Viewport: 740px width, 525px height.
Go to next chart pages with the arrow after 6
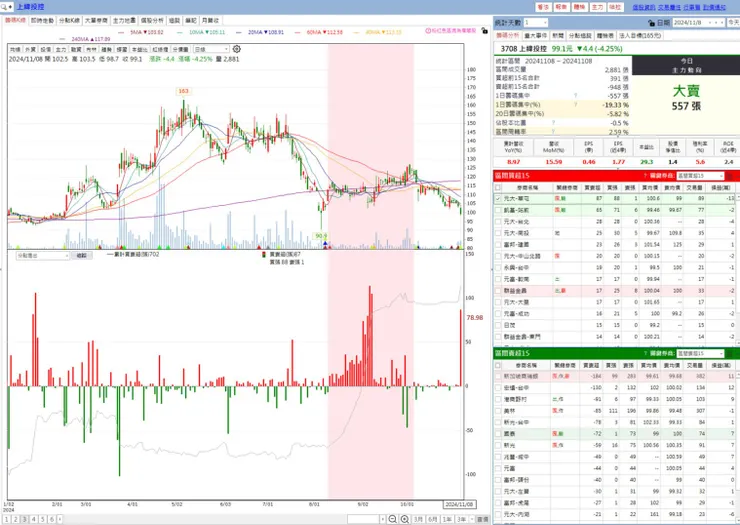click(x=60, y=519)
